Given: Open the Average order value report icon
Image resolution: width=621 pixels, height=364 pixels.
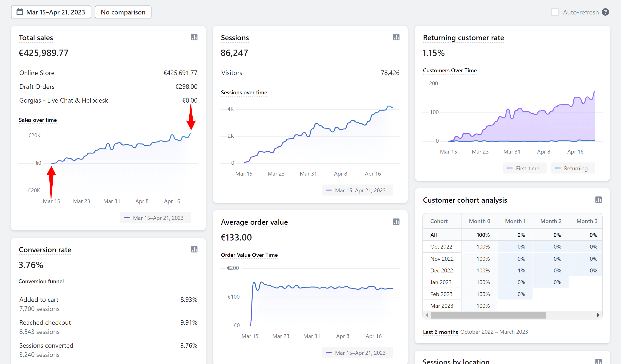Looking at the screenshot, I should 396,222.
